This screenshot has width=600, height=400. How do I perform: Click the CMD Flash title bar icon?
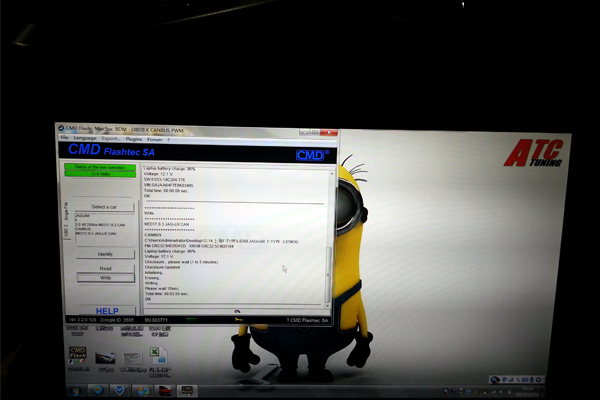click(x=60, y=127)
